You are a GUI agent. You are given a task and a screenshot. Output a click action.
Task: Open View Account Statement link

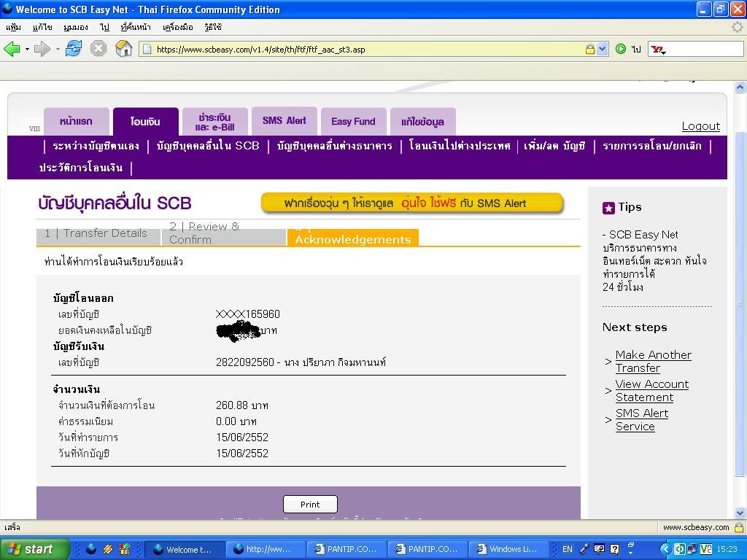tap(651, 391)
